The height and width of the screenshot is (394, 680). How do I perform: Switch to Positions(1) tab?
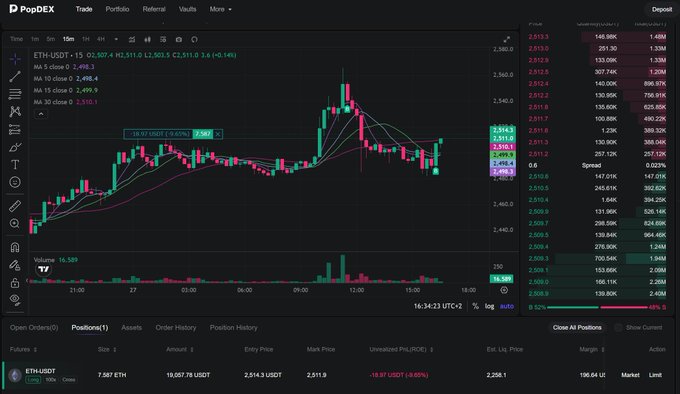tap(90, 328)
